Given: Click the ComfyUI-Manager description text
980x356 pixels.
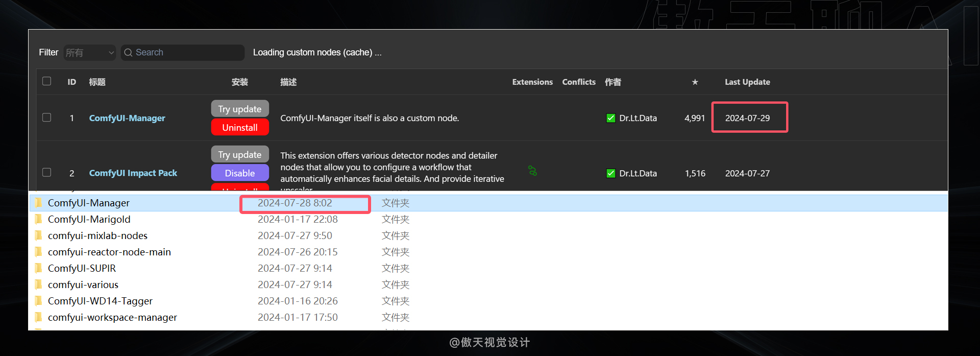Looking at the screenshot, I should [370, 118].
